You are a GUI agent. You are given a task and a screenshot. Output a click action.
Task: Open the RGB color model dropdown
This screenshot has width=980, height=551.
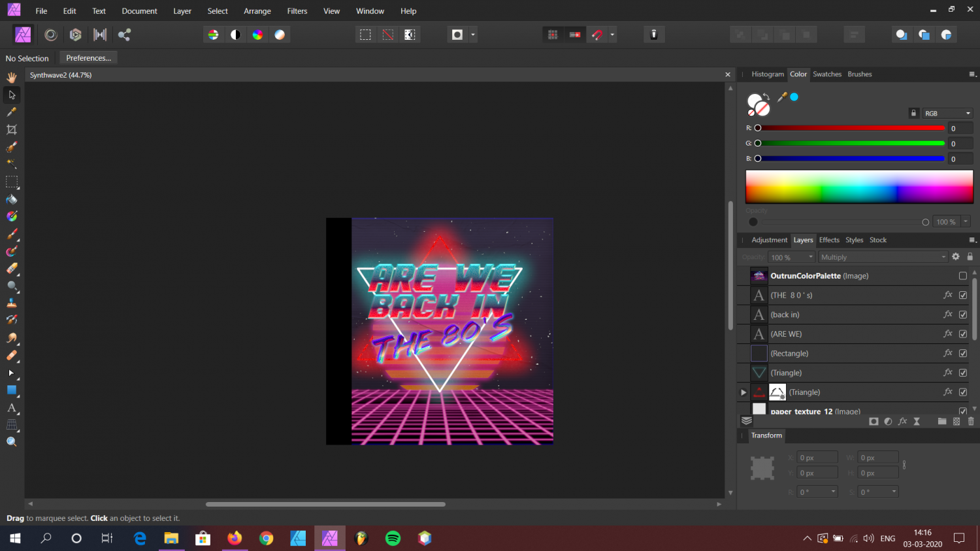tap(947, 113)
